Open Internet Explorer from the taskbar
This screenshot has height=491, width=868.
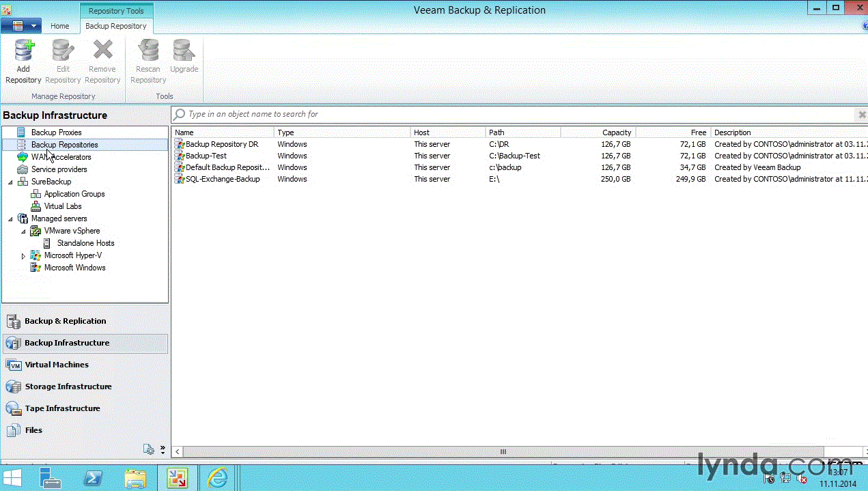218,478
